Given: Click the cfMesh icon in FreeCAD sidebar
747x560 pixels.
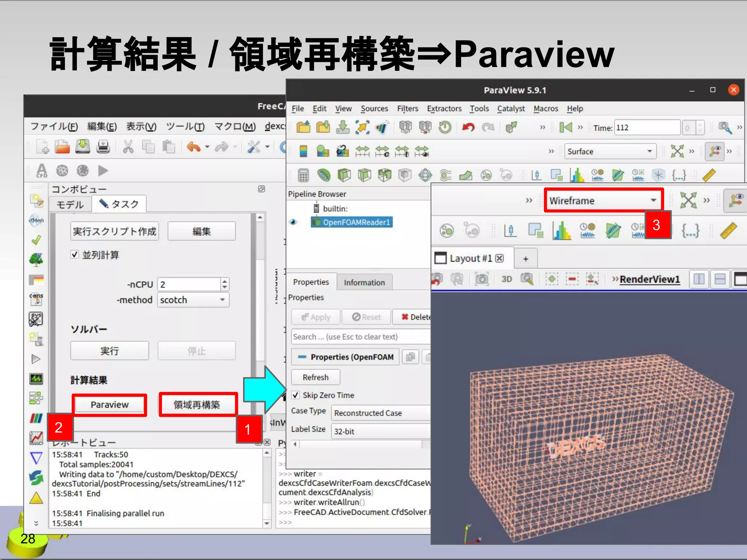Looking at the screenshot, I should coord(36,220).
